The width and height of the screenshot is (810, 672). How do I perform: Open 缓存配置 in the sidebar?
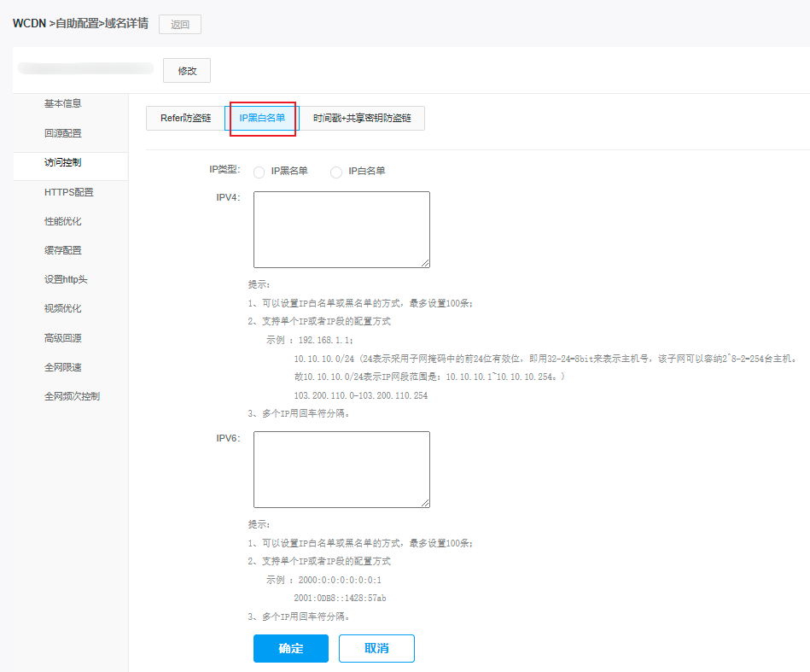pyautogui.click(x=63, y=251)
